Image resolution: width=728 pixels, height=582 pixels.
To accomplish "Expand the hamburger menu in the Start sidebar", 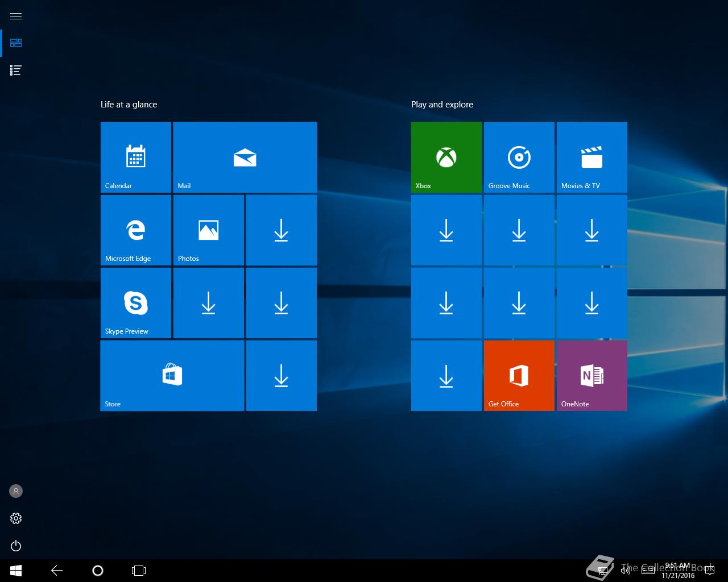I will (16, 16).
